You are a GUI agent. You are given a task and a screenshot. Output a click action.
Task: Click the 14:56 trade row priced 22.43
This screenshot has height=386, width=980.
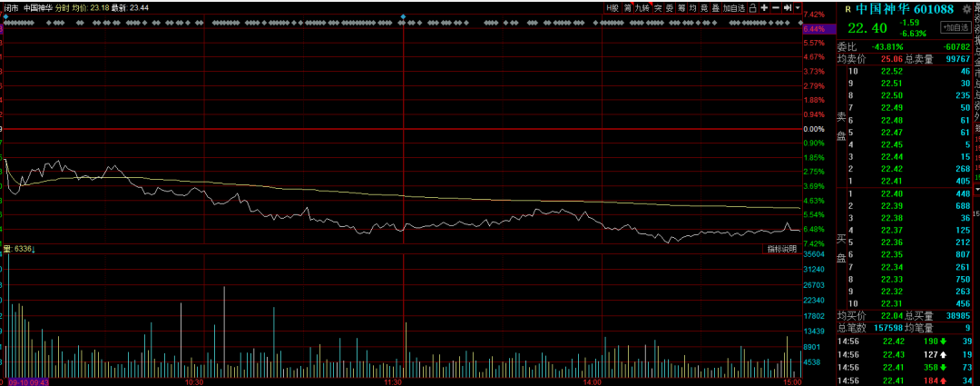[x=905, y=354]
